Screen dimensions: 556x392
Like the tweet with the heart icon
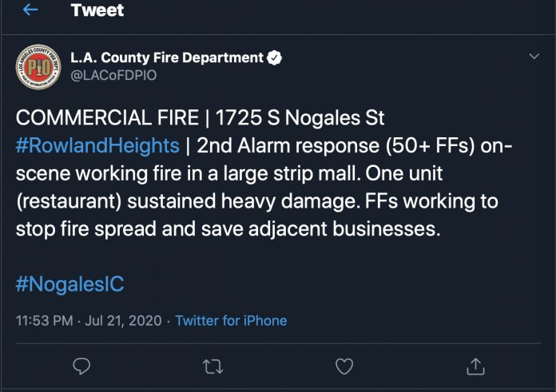(344, 366)
